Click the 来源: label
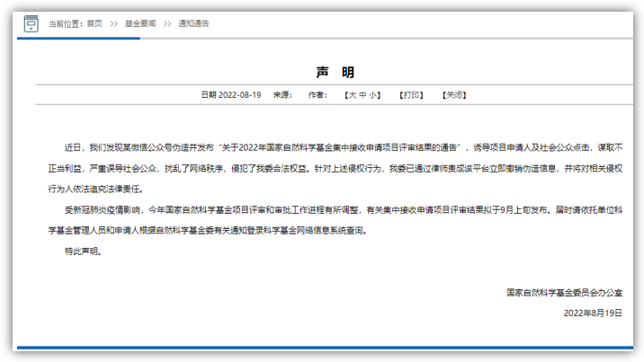Image resolution: width=644 pixels, height=362 pixels. click(282, 95)
